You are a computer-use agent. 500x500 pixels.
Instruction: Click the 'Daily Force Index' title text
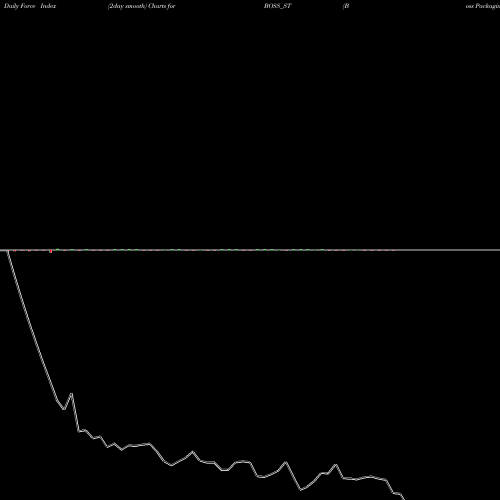30,6
